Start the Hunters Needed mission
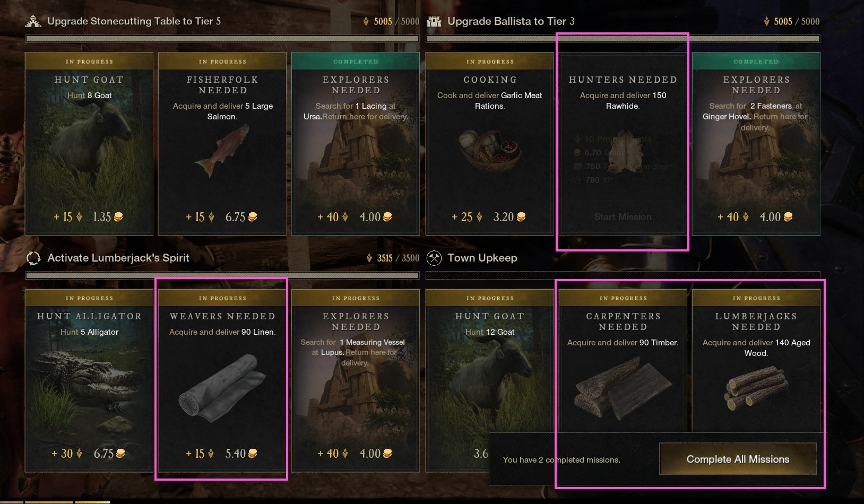 click(623, 216)
